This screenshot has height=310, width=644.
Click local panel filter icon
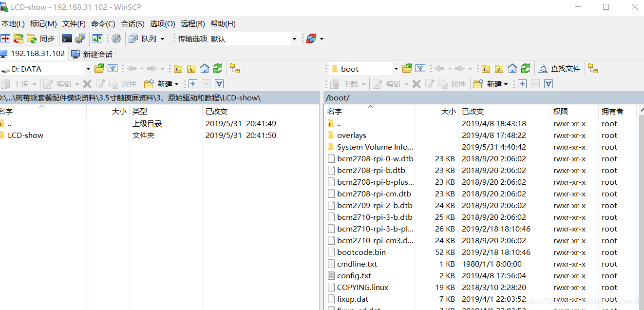pos(113,69)
